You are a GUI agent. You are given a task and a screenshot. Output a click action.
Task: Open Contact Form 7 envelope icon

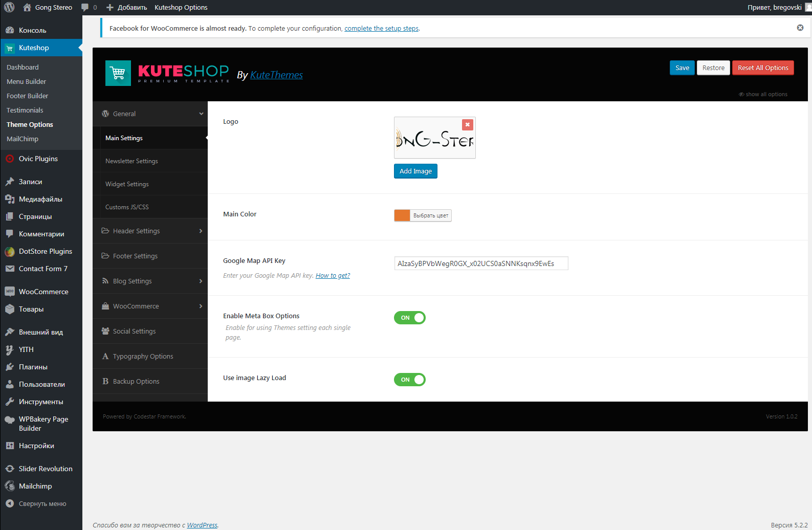click(10, 269)
